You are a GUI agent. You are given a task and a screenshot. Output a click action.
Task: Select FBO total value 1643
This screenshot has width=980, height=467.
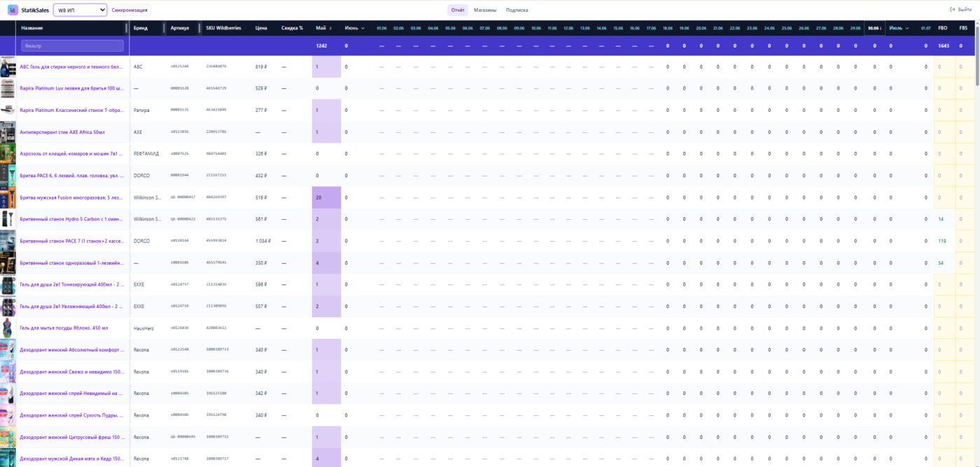point(944,46)
